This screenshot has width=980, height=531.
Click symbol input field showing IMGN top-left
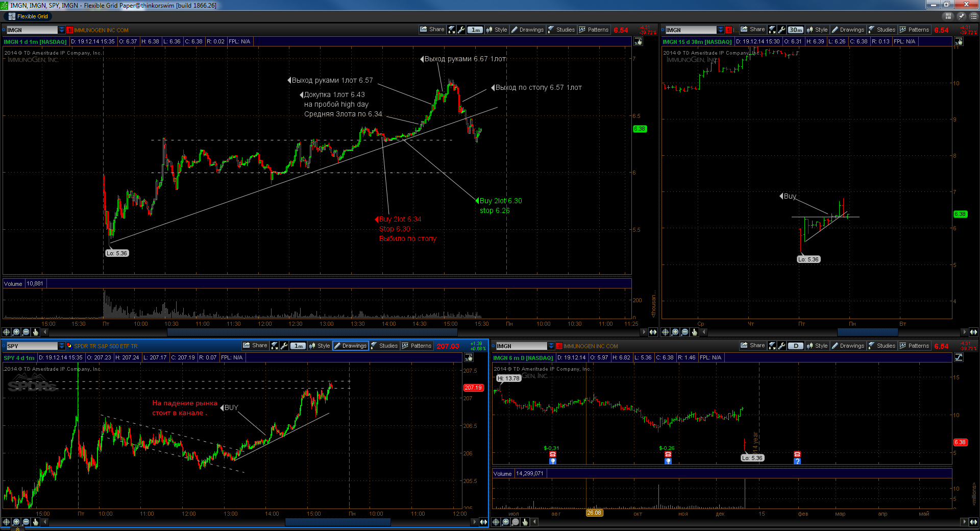pyautogui.click(x=32, y=30)
